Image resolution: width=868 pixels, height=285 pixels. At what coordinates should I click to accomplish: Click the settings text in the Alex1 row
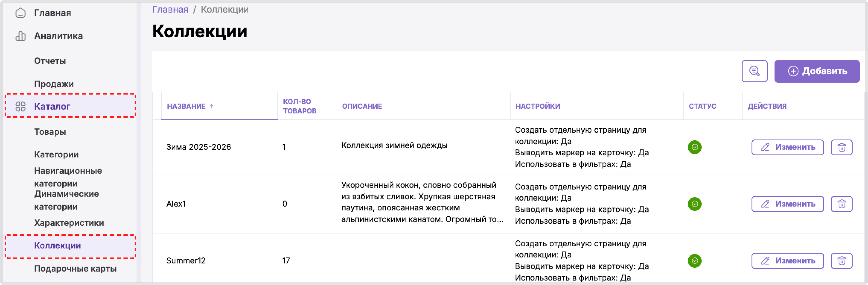coord(582,204)
